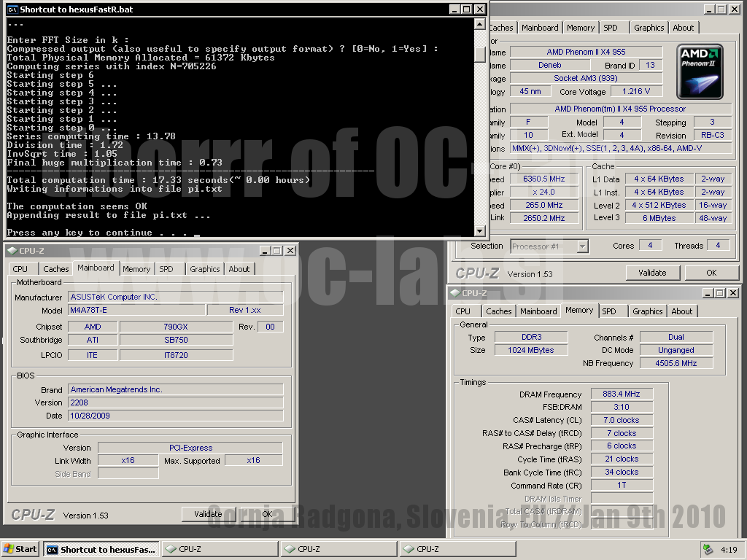
Task: Select Memory tab in Memory window
Action: [579, 310]
